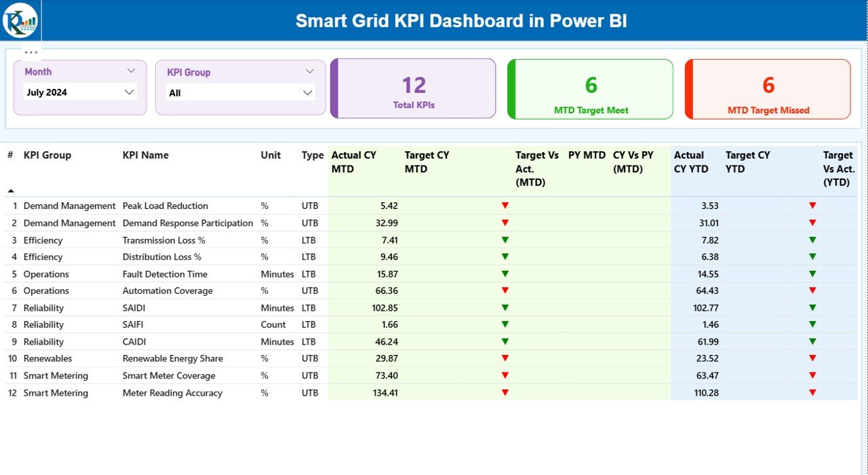The image size is (868, 475).
Task: Click red YTD indicator for Meter Reading Accuracy
Action: (812, 392)
